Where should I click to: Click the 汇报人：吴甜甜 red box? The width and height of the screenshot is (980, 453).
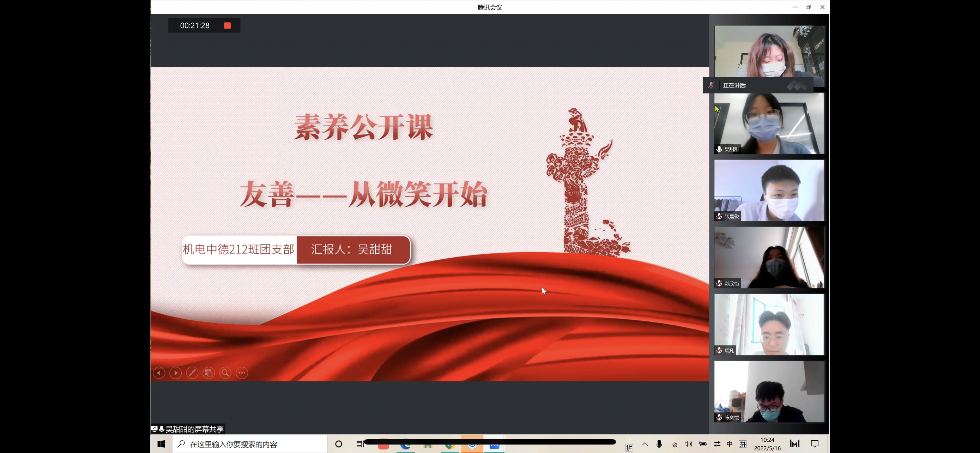click(353, 249)
